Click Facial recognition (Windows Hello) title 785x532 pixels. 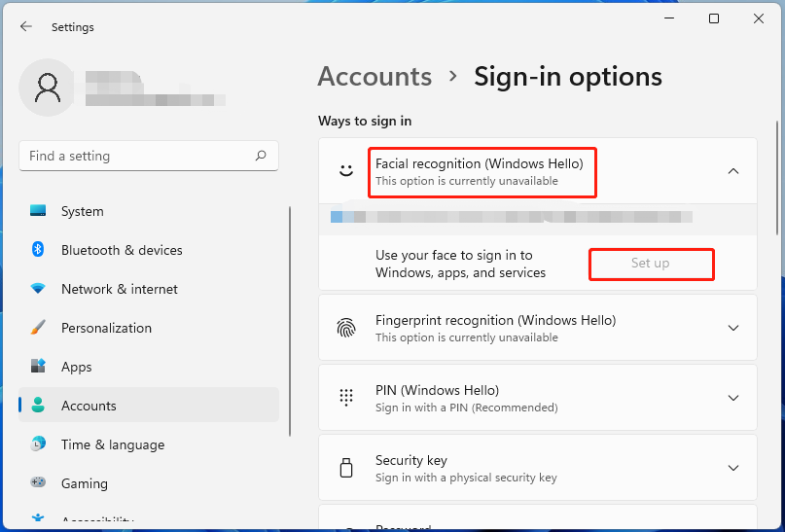480,163
